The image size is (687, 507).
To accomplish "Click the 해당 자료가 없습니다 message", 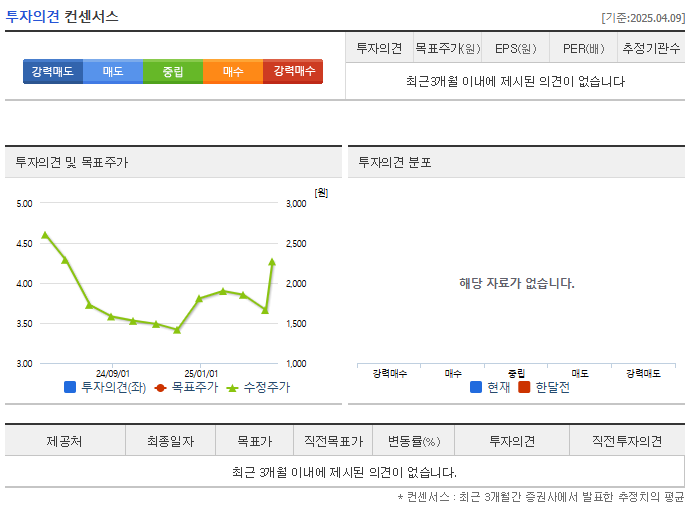I will pyautogui.click(x=517, y=283).
